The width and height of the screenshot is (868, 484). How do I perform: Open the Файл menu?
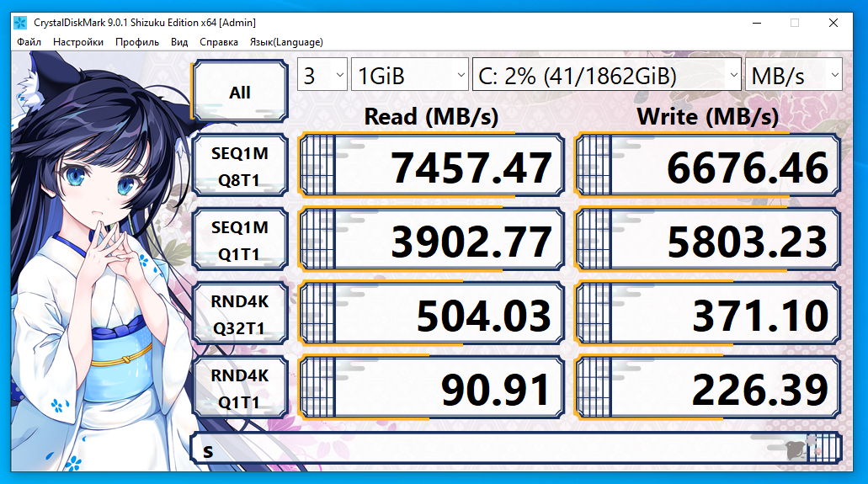tap(29, 42)
